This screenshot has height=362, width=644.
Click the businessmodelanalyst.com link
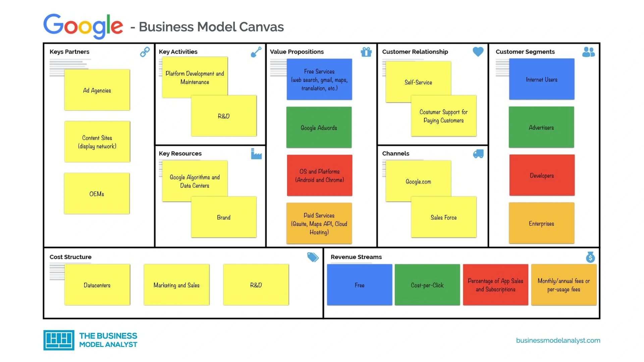(553, 340)
